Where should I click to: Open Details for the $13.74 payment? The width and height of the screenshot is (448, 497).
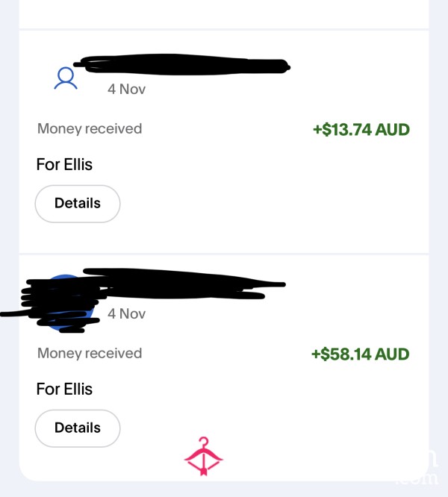(78, 204)
